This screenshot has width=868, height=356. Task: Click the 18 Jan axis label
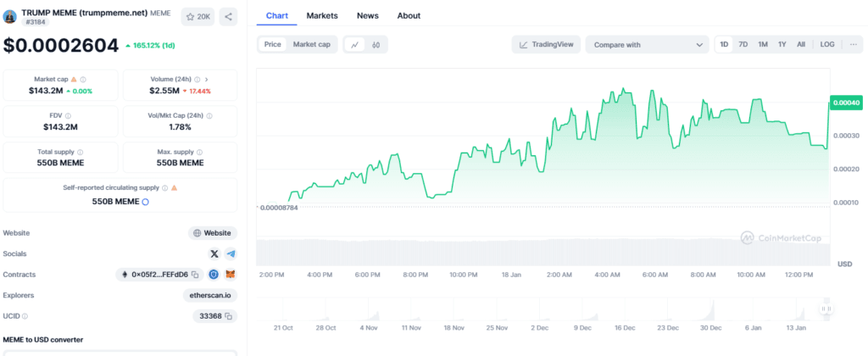[511, 275]
